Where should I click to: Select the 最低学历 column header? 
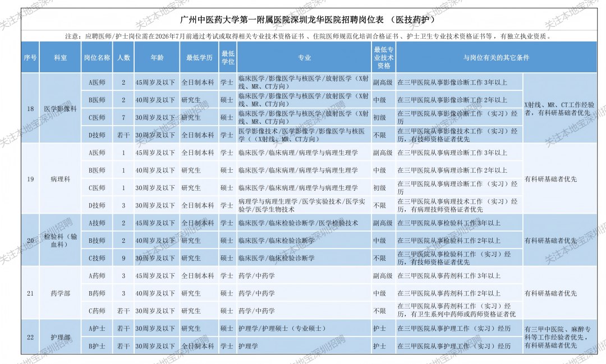[199, 58]
